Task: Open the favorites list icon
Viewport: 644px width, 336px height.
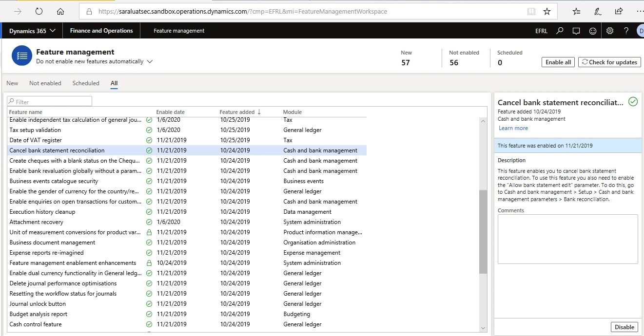Action: (577, 11)
